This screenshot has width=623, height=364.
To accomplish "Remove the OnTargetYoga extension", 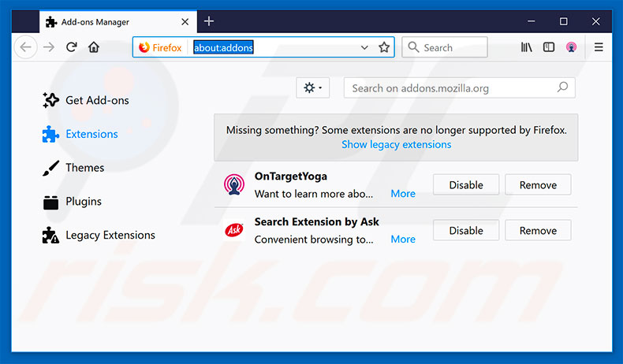I will pos(538,184).
